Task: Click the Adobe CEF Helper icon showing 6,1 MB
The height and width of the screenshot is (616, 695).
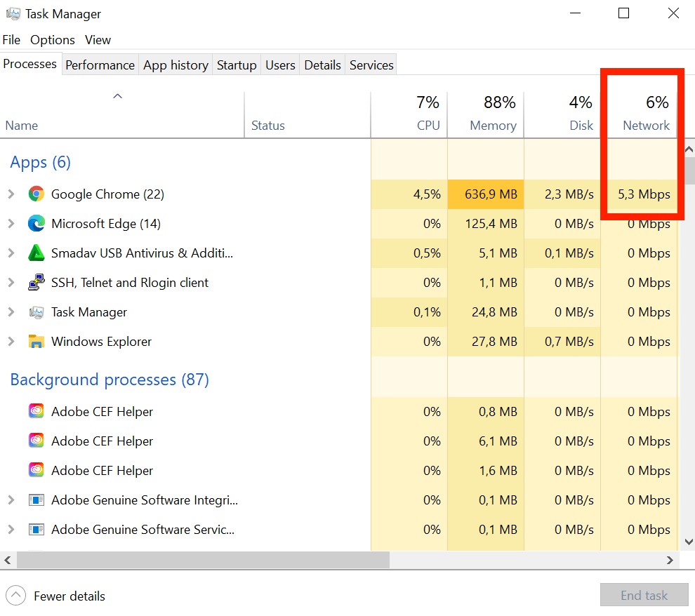Action: pyautogui.click(x=37, y=441)
